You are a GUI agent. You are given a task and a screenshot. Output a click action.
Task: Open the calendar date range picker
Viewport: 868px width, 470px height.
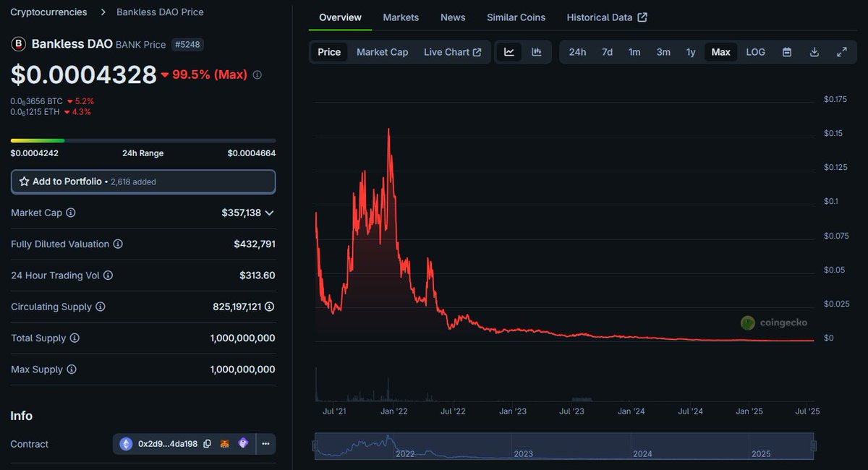(x=787, y=52)
